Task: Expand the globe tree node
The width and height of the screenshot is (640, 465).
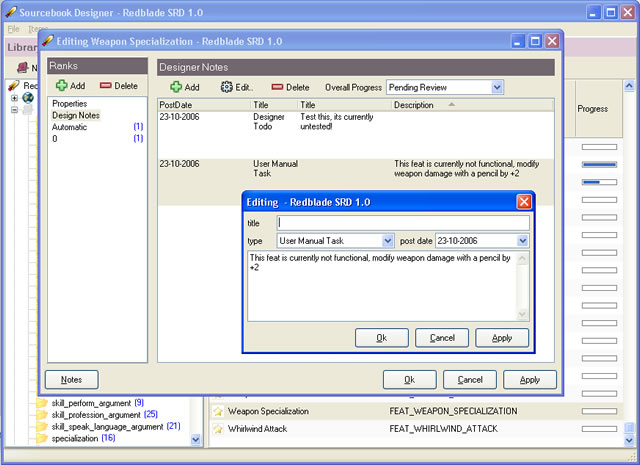Action: tap(14, 98)
